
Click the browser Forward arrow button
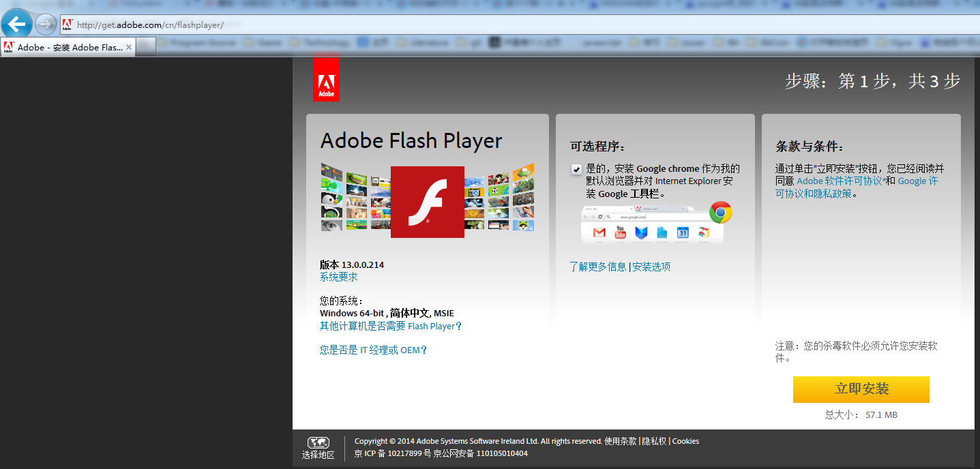46,25
